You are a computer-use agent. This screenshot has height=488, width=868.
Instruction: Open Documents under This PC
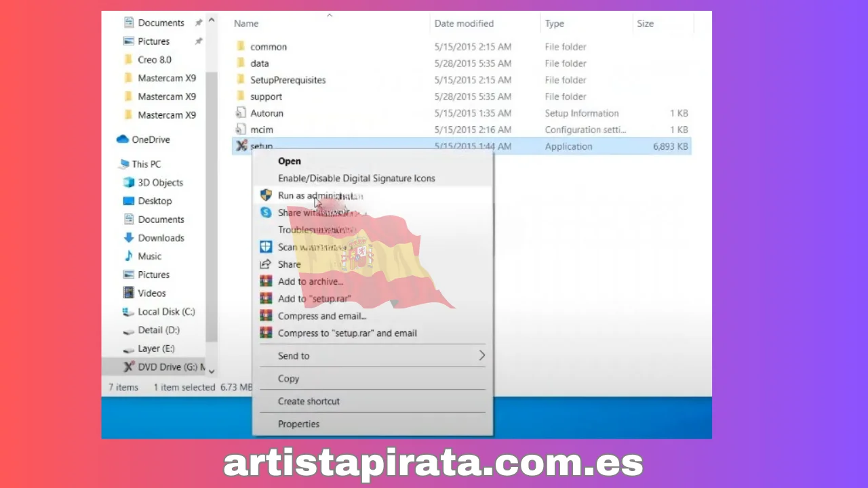(161, 220)
